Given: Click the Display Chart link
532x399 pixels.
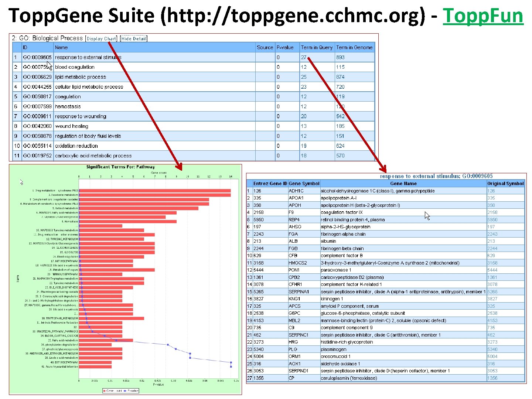Looking at the screenshot, I should (102, 38).
